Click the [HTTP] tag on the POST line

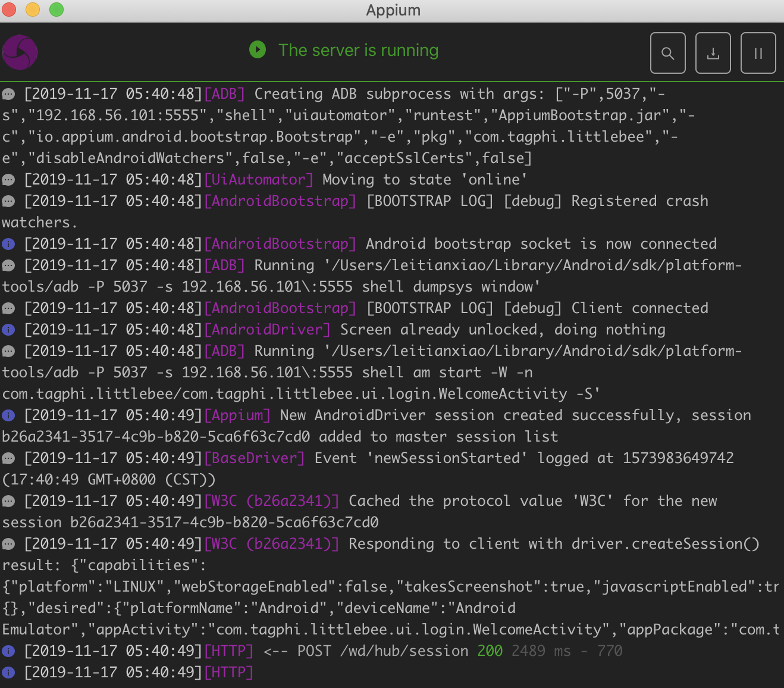[229, 651]
